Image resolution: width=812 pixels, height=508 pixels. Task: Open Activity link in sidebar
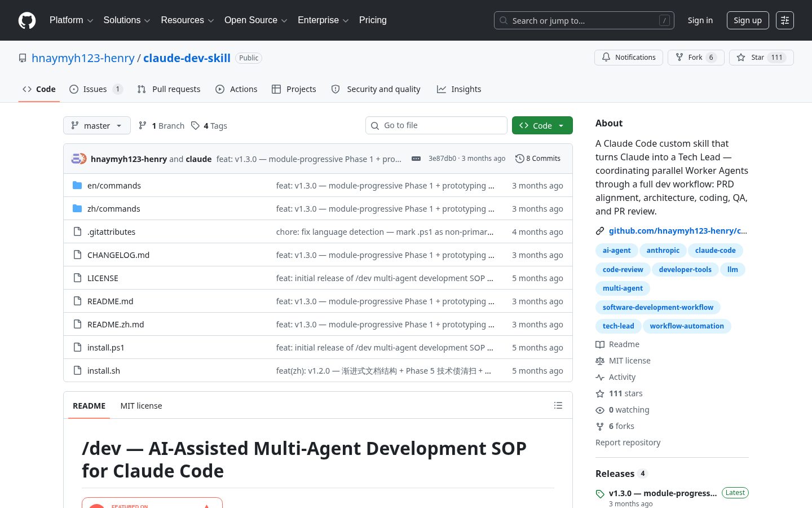[x=616, y=377]
